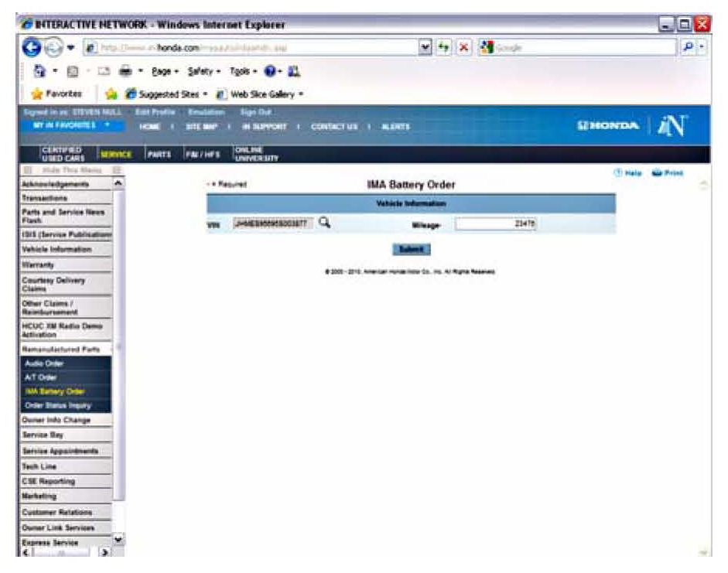This screenshot has height=573, width=728.
Task: Click the red Stop loading icon
Action: point(464,48)
